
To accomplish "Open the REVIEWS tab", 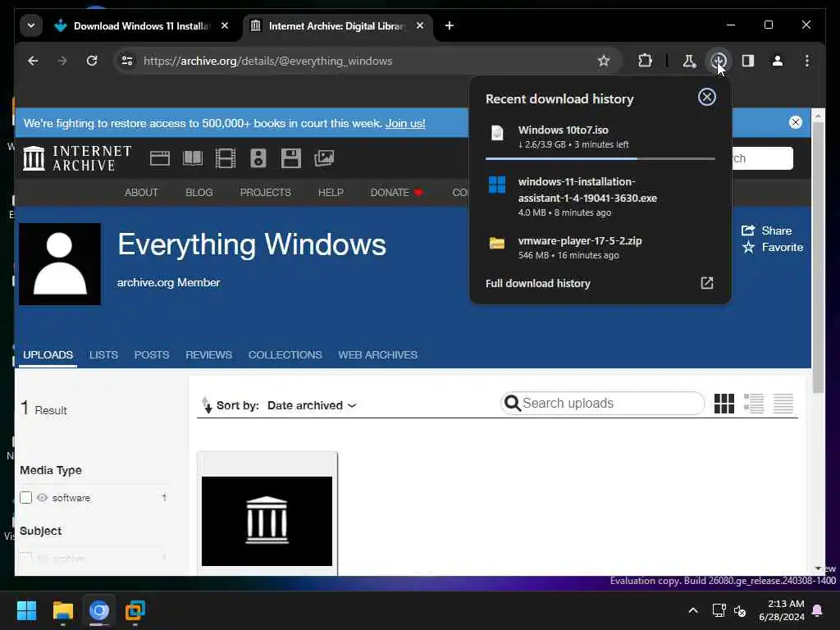I will point(208,354).
